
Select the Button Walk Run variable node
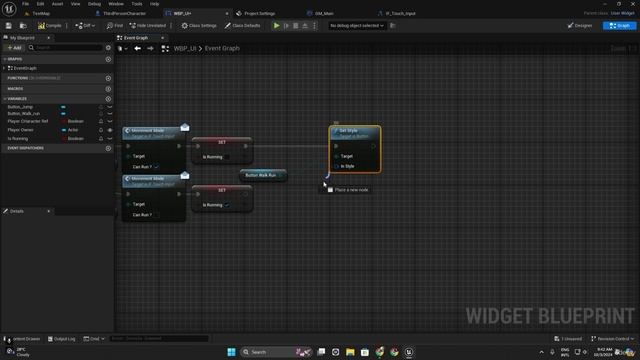pos(263,175)
